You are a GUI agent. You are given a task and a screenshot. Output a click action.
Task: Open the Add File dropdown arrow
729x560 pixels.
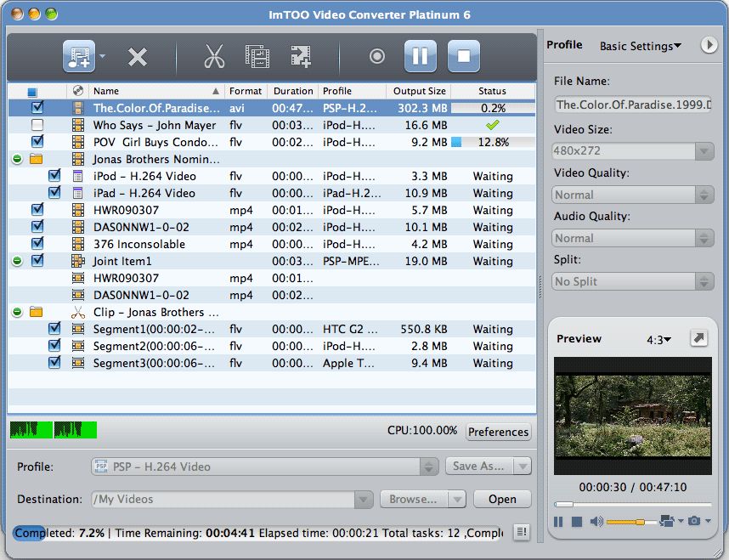click(103, 56)
